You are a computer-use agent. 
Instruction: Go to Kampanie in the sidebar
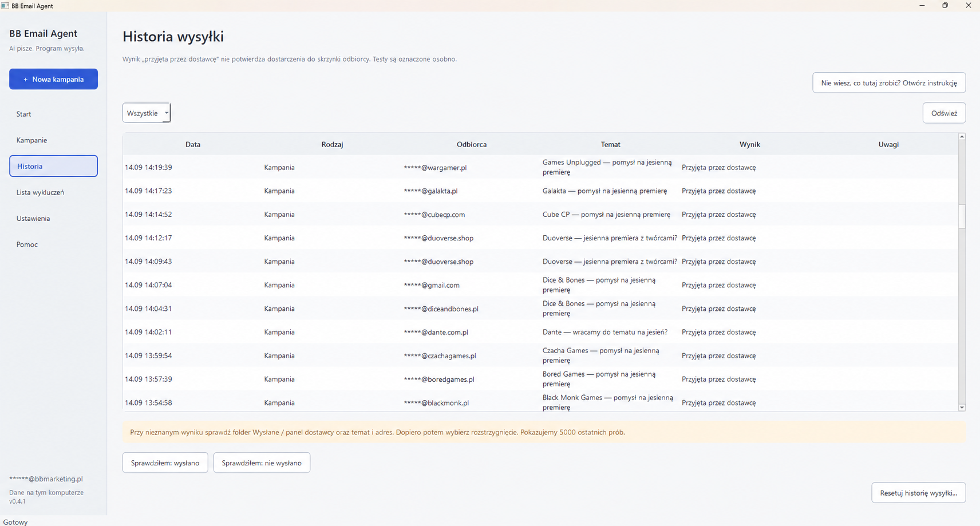click(53, 140)
